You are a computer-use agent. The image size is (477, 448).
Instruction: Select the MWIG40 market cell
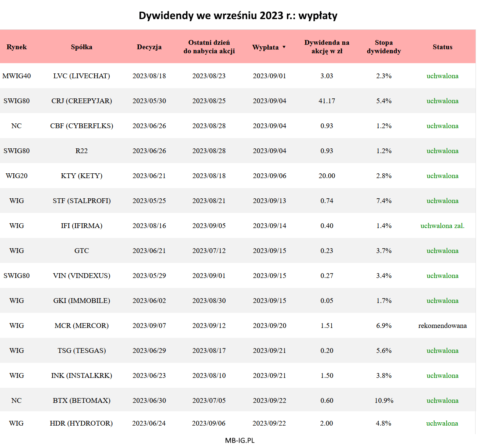(17, 76)
